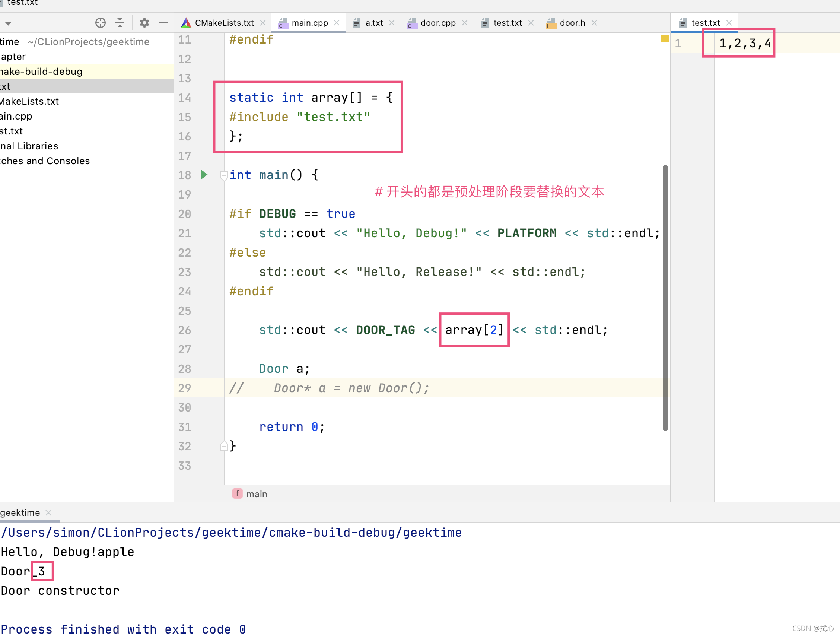Collapse the main function fold marker at line 18
The height and width of the screenshot is (635, 840).
pos(224,175)
